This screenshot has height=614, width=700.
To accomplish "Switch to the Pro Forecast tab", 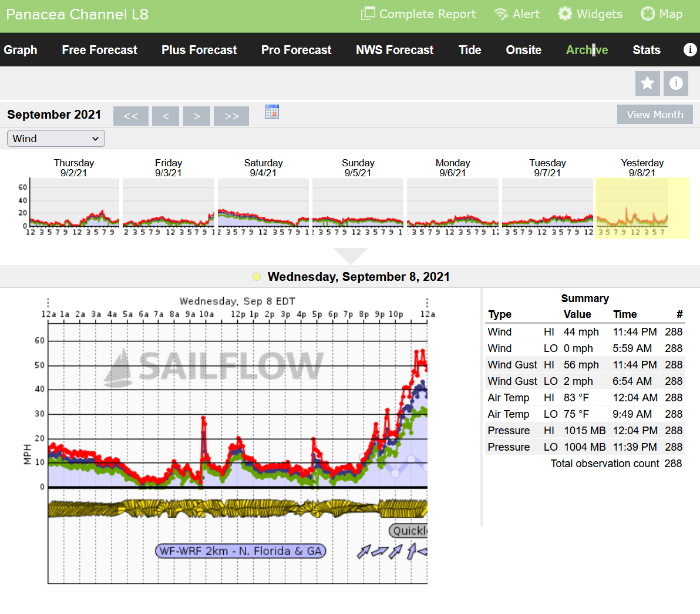I will click(x=297, y=50).
